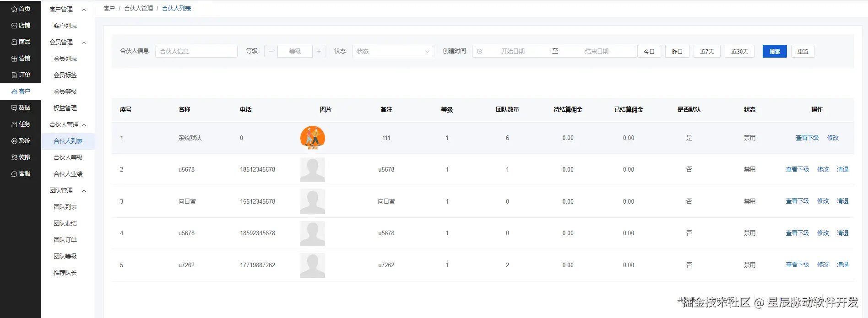
Task: Click 清退 for u7262 row
Action: (843, 264)
